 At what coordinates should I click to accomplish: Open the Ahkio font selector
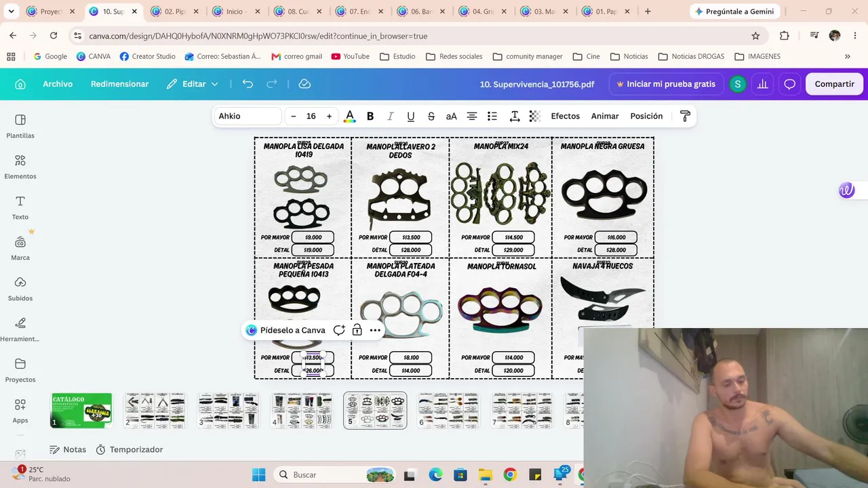pyautogui.click(x=248, y=117)
